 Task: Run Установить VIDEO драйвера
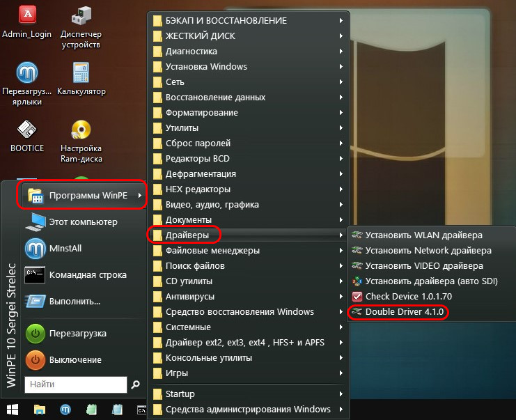coord(432,266)
